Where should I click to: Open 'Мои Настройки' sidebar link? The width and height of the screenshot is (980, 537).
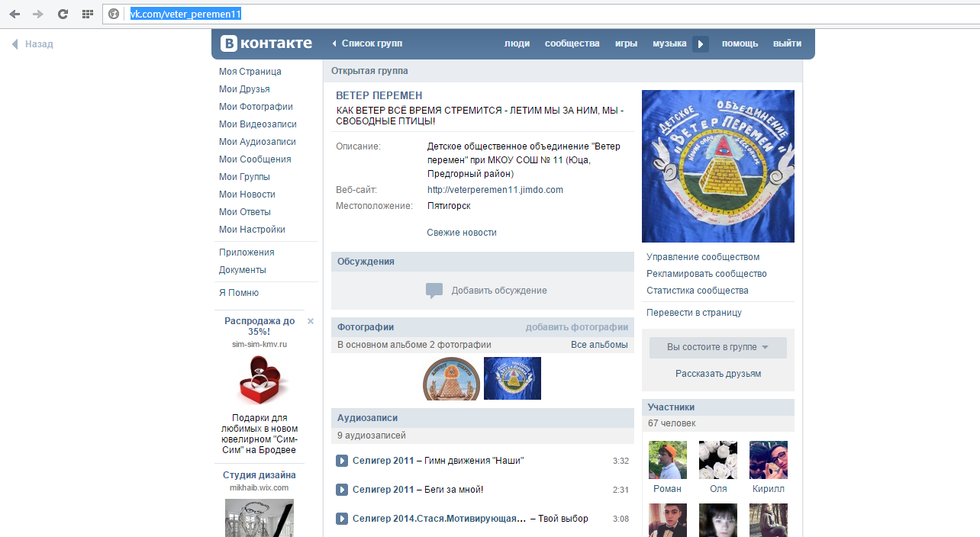(252, 230)
